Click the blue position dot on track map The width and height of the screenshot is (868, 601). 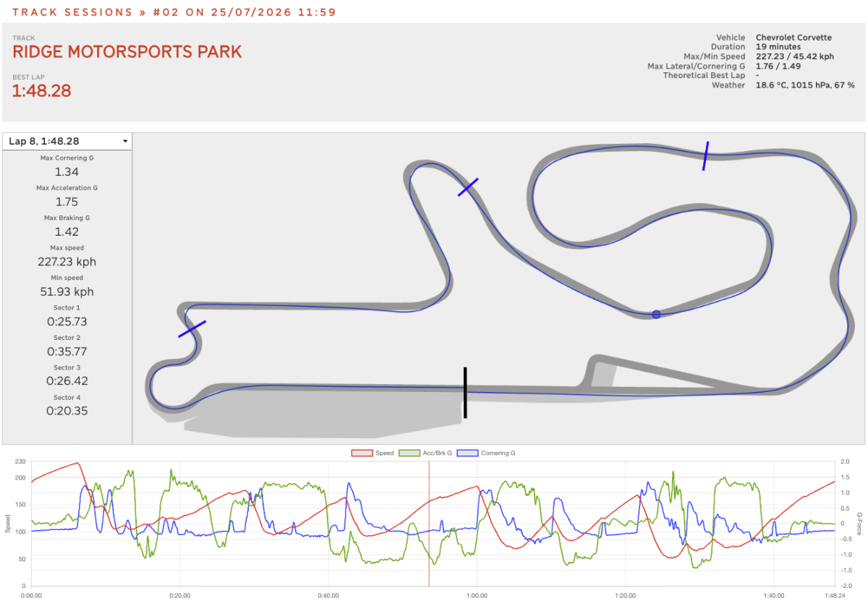point(656,314)
